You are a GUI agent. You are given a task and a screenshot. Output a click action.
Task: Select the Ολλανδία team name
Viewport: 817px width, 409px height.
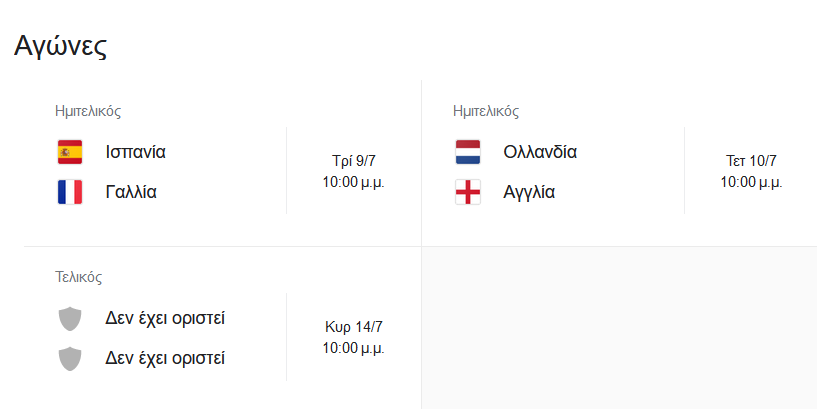[x=540, y=152]
